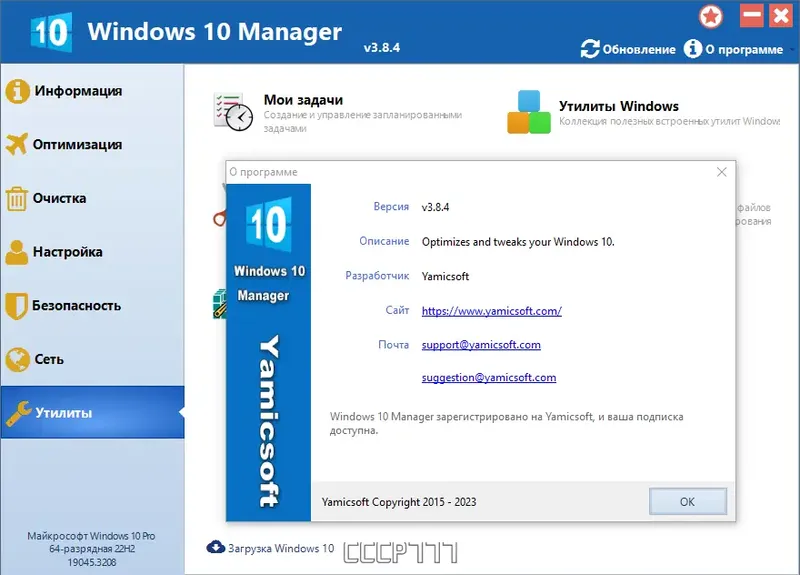
Task: Click the 64-разрядная 22H2 text
Action: tap(92, 549)
